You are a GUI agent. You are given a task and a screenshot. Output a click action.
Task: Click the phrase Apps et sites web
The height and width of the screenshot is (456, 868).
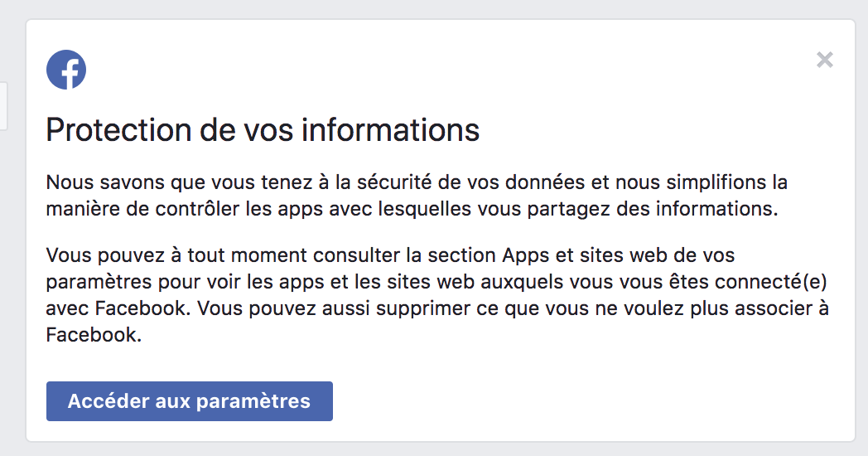click(x=585, y=255)
